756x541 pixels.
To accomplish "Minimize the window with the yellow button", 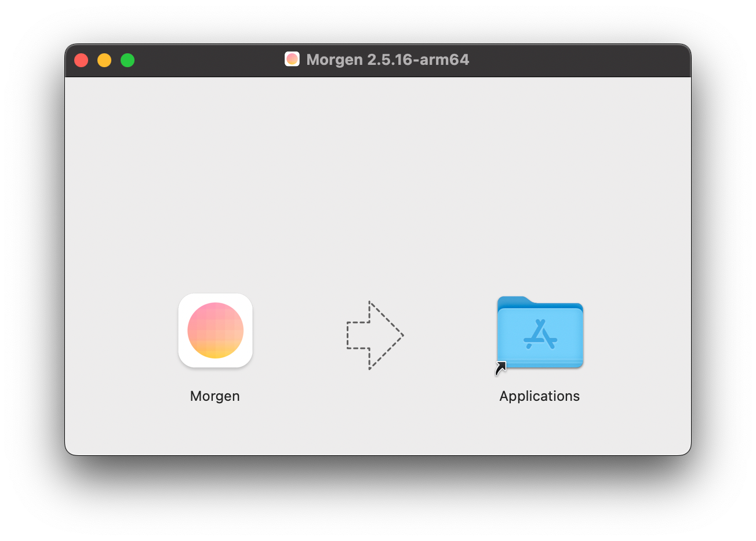I will pyautogui.click(x=104, y=60).
